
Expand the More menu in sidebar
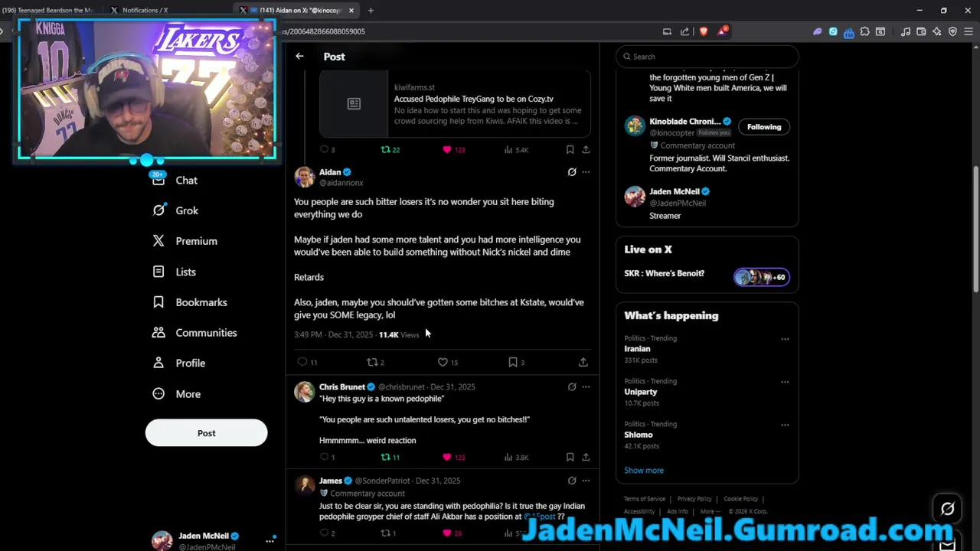tap(176, 394)
